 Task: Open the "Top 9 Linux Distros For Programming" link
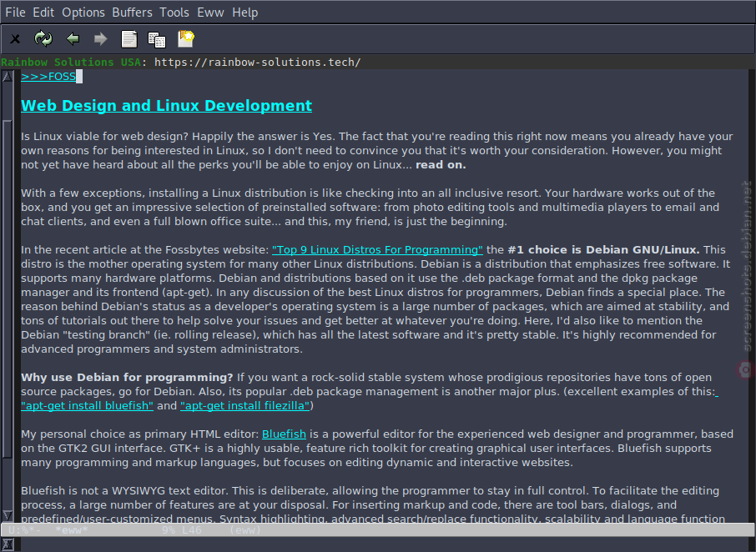[x=377, y=249]
